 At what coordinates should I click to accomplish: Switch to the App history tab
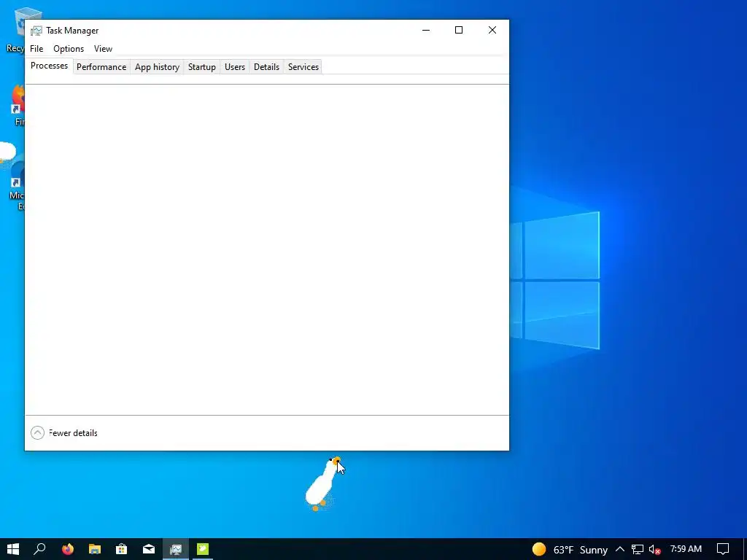click(x=158, y=67)
